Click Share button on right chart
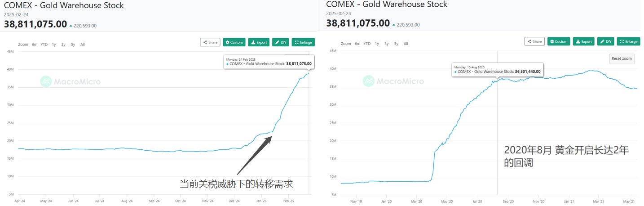 click(x=534, y=41)
